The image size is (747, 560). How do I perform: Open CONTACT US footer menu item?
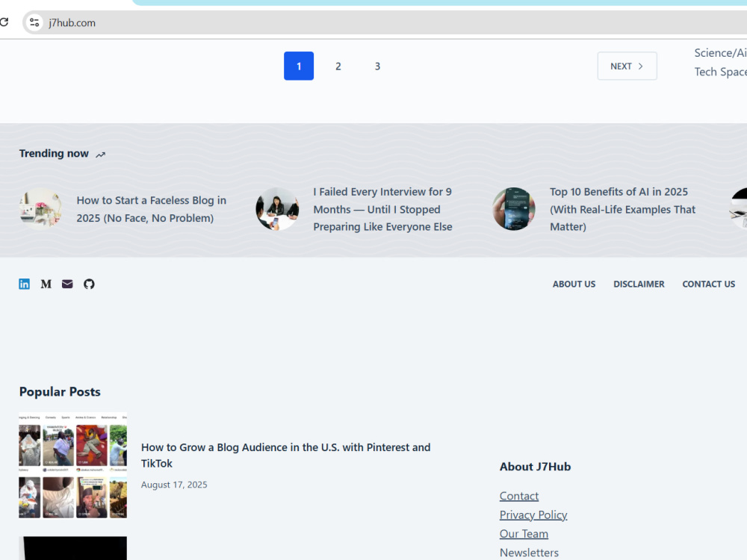(x=708, y=284)
